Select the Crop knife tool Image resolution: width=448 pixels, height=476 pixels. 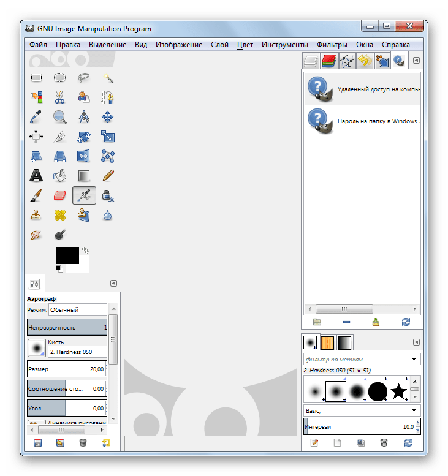(x=60, y=137)
